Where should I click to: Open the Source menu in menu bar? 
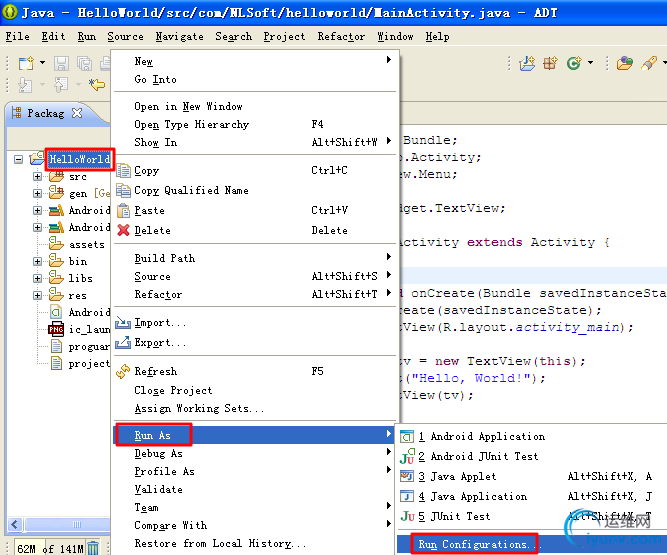125,37
